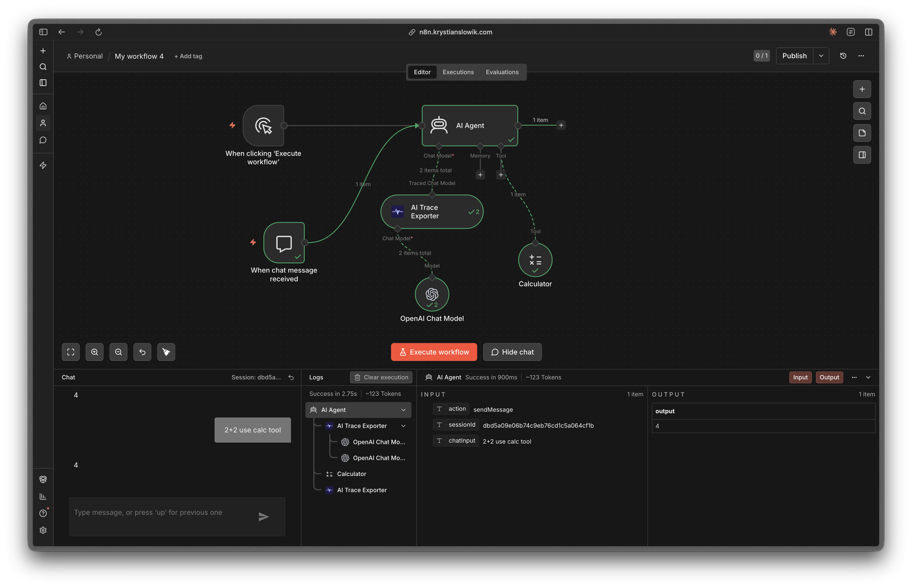The width and height of the screenshot is (912, 588).
Task: Collapse the AI Agent log entry
Action: tap(403, 410)
